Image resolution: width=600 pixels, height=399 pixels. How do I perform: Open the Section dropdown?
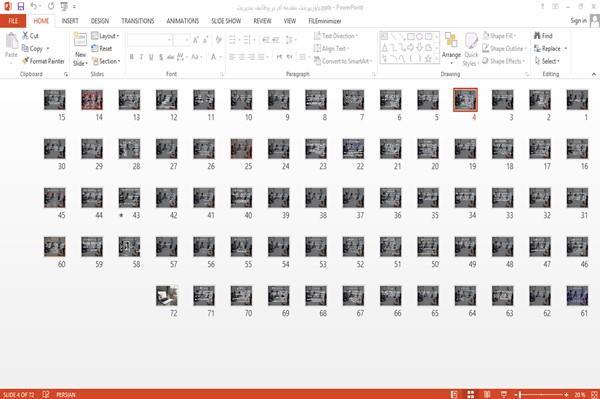pos(106,61)
